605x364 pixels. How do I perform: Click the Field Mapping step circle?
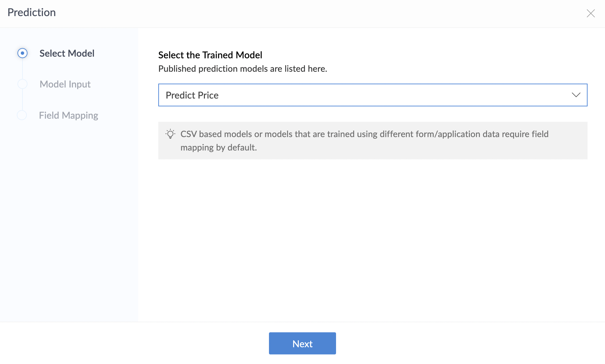(x=22, y=115)
